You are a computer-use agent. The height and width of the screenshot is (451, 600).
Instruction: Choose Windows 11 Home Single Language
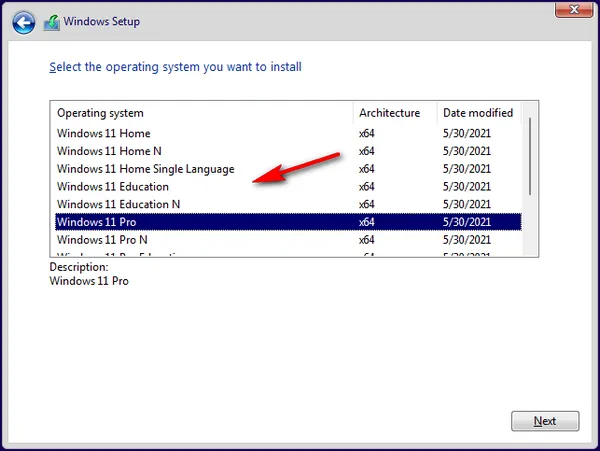pos(288,169)
